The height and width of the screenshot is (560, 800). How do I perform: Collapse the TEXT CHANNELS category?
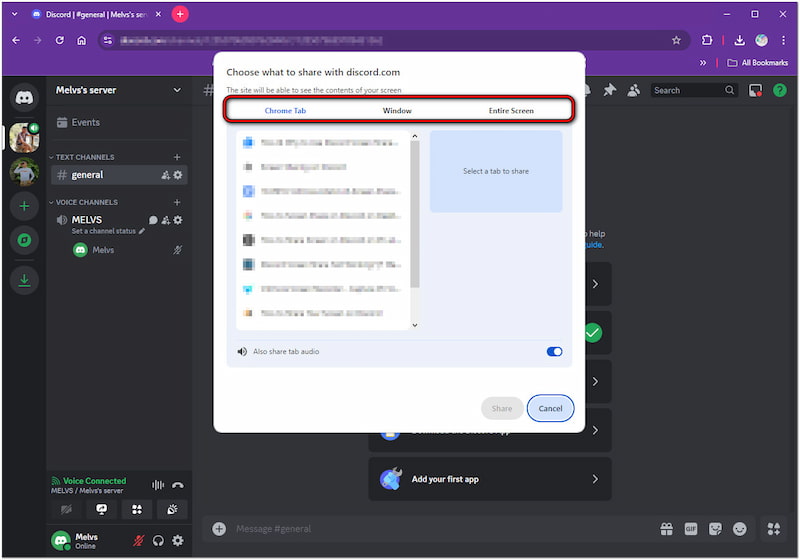[85, 157]
